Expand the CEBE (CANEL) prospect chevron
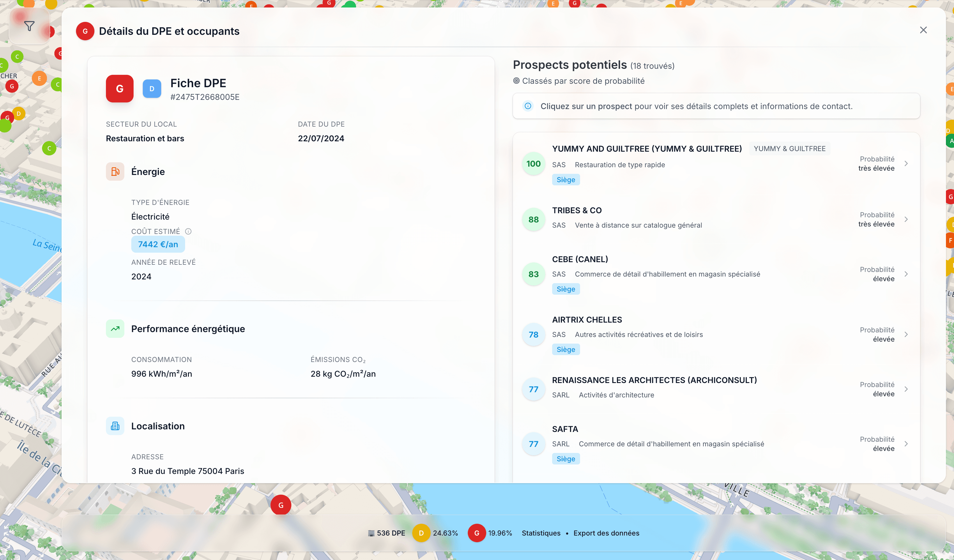This screenshot has height=560, width=954. tap(906, 274)
